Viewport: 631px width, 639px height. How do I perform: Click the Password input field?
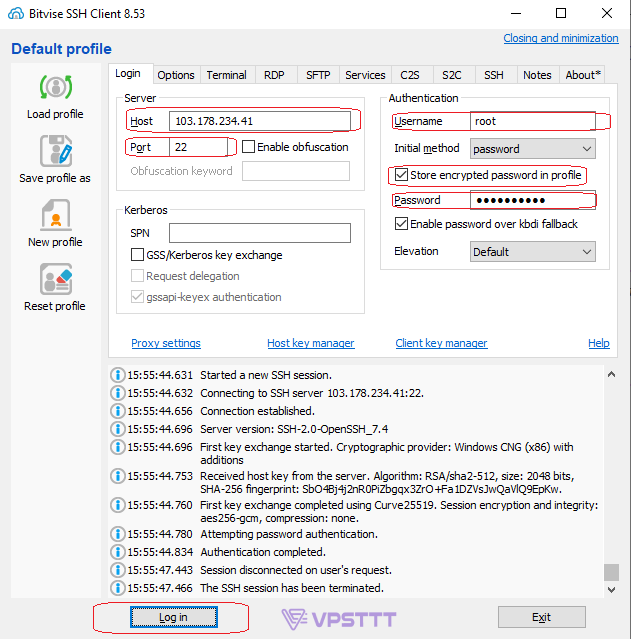[532, 200]
